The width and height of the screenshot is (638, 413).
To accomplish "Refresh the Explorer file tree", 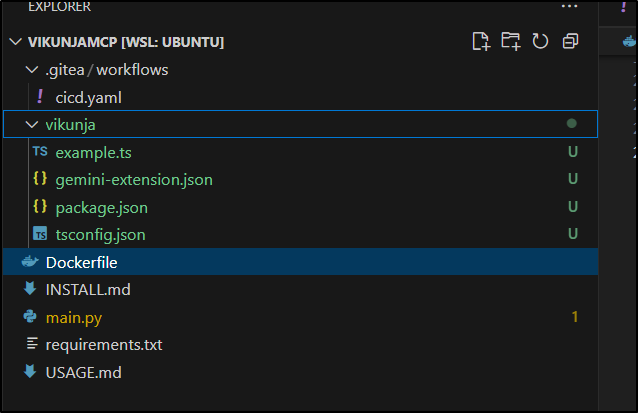I will point(540,41).
